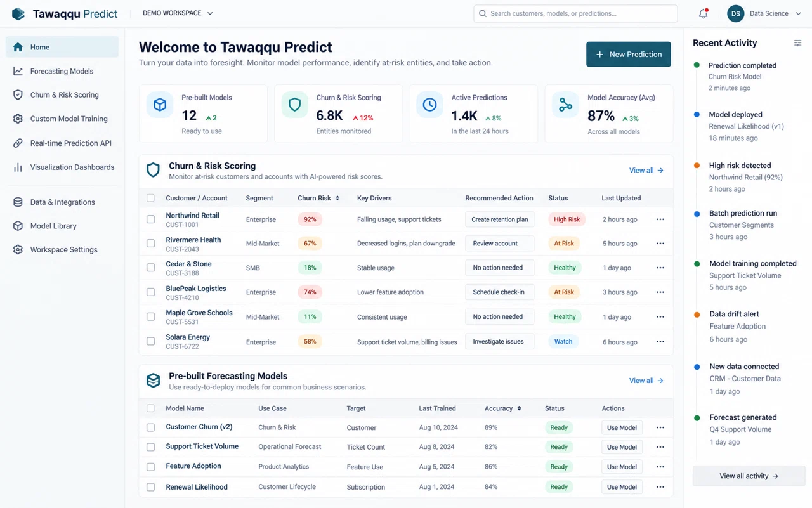Image resolution: width=812 pixels, height=508 pixels.
Task: Open more options for Northwind Retail row
Action: (x=660, y=219)
